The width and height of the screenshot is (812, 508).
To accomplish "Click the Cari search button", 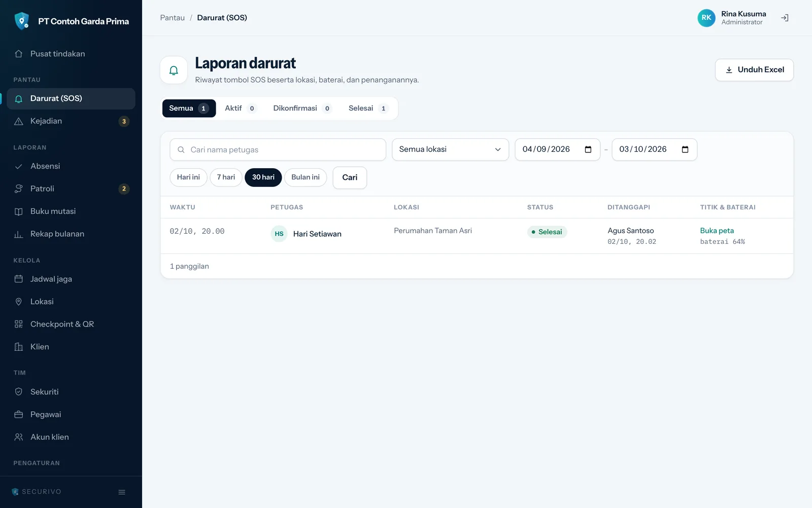I will [x=350, y=178].
